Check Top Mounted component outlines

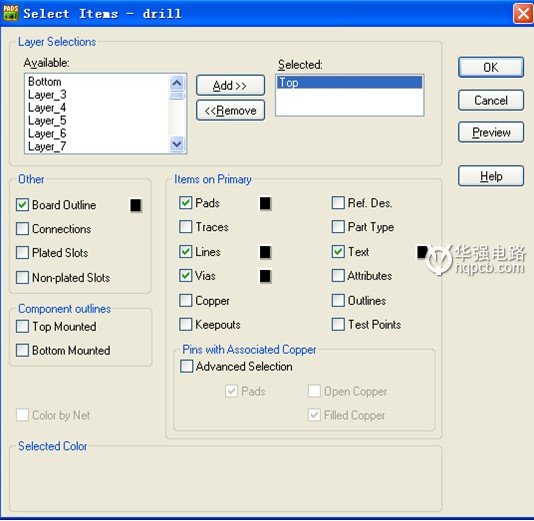22,326
